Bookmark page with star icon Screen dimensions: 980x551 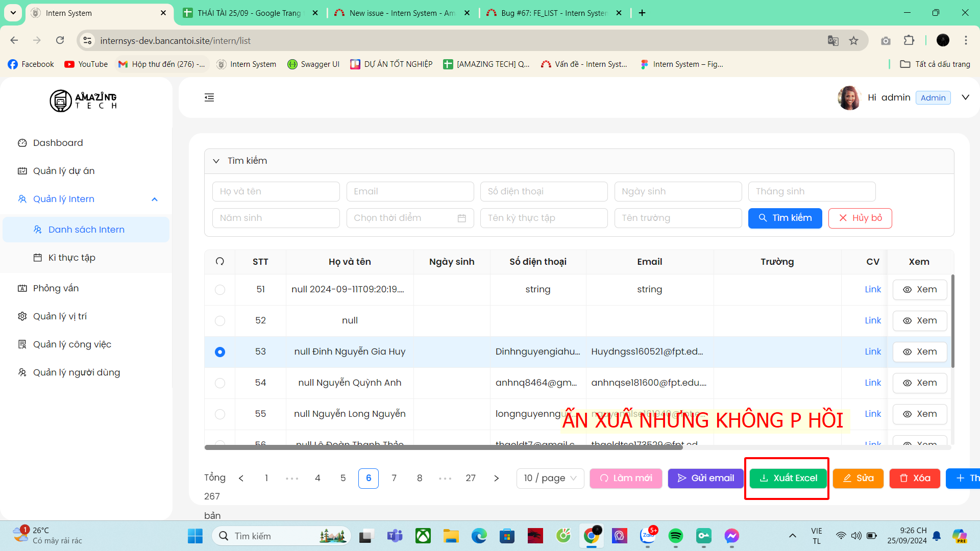pos(853,41)
